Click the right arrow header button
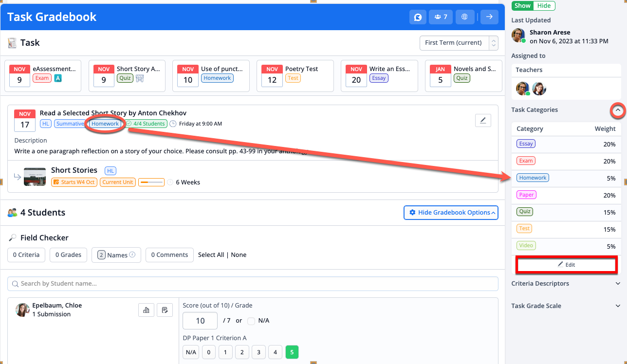The image size is (627, 364). [489, 17]
